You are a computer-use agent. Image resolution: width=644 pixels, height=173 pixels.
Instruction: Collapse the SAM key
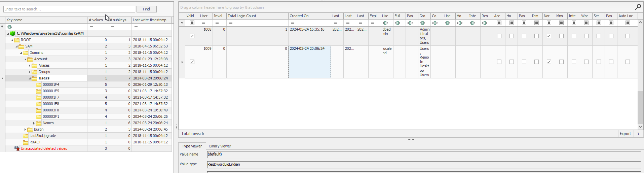(16, 46)
